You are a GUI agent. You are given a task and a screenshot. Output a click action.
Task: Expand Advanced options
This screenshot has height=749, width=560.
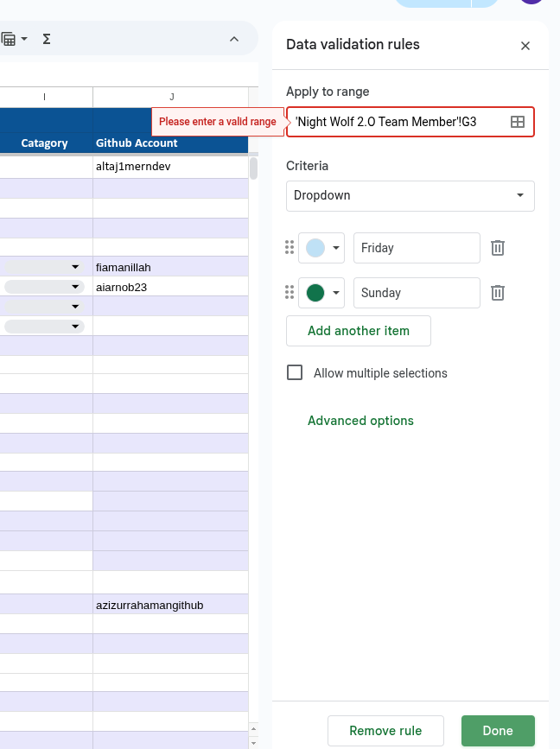(x=360, y=421)
